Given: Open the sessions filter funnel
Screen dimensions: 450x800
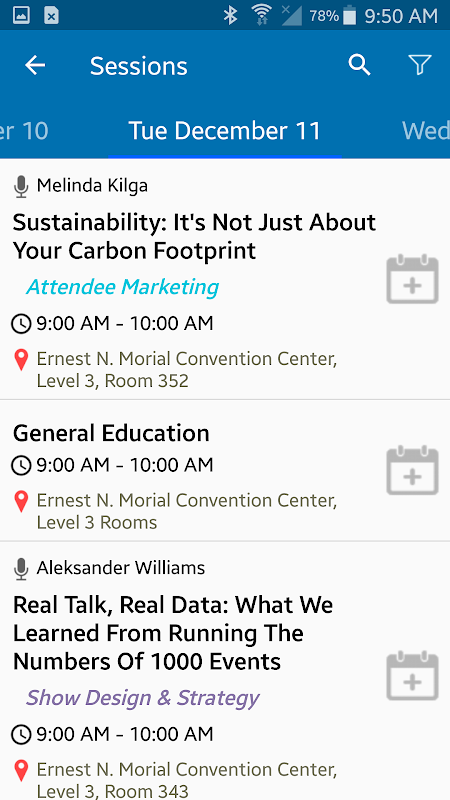Looking at the screenshot, I should (420, 65).
